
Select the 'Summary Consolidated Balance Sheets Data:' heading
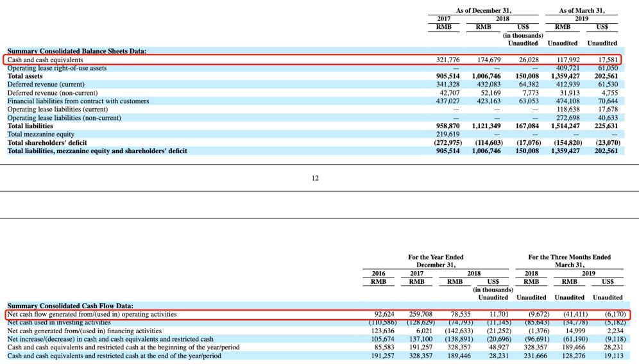click(x=76, y=51)
